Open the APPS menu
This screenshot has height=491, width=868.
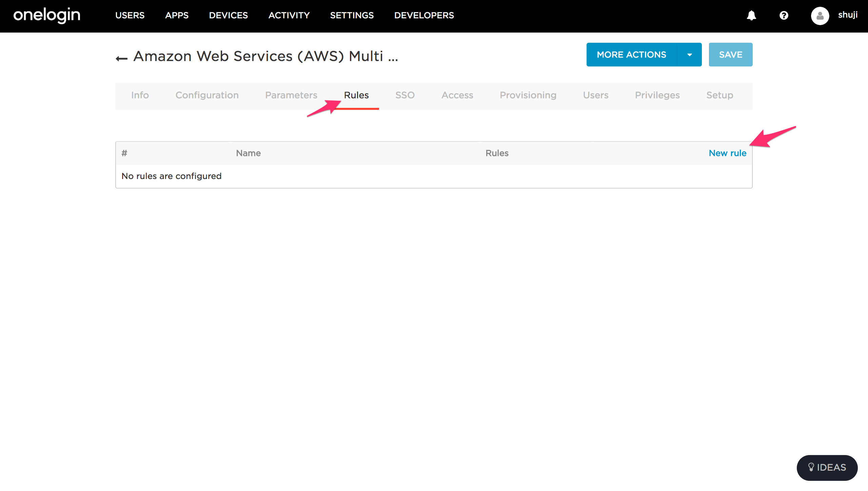[x=177, y=16]
